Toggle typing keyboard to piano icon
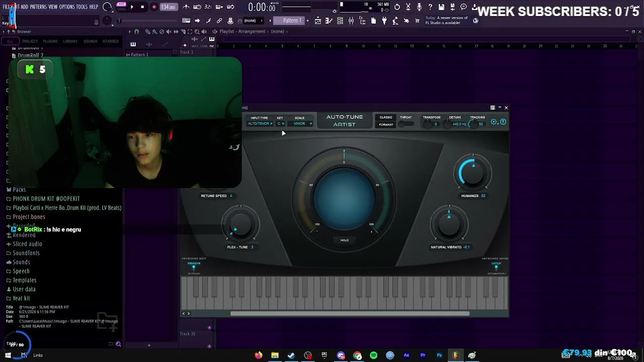The width and height of the screenshot is (644, 362). 186,21
